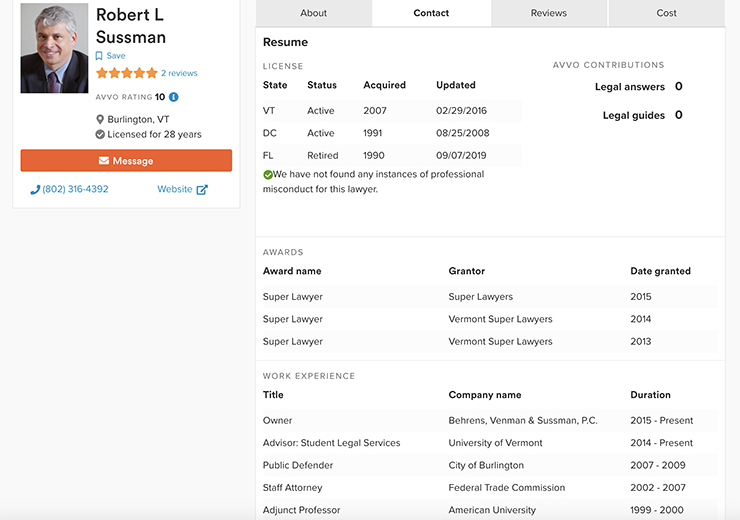Viewport: 740px width, 520px height.
Task: Click the Burlington, VT location text
Action: [x=138, y=119]
